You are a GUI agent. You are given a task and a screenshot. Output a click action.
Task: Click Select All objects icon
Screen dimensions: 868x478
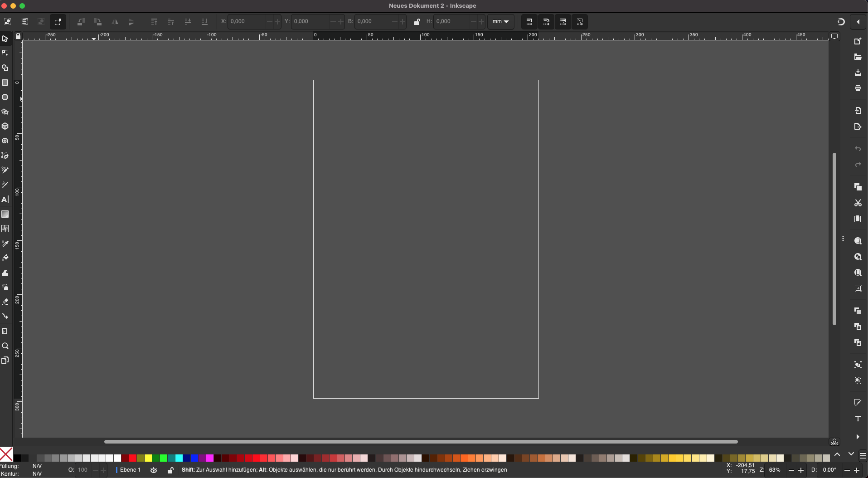(8, 22)
